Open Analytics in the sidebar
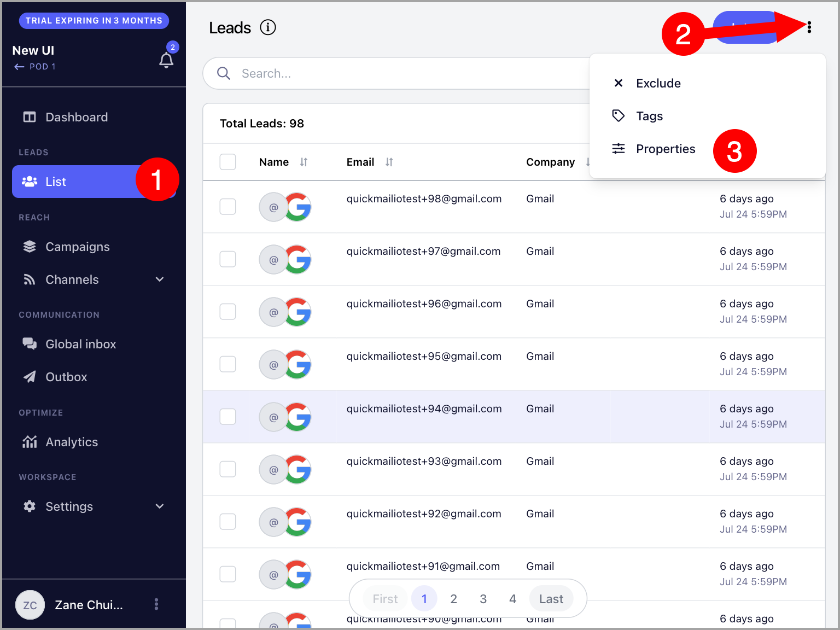 94,442
